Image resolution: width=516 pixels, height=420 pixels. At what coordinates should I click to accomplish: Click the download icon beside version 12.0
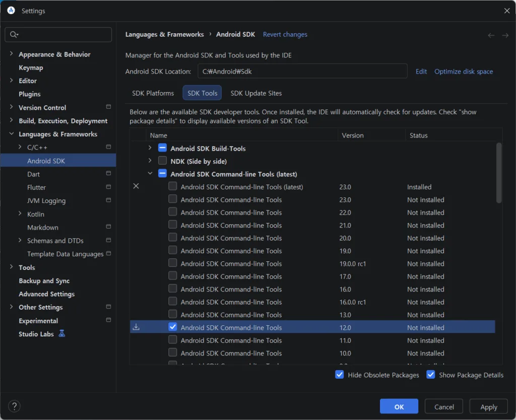click(136, 327)
